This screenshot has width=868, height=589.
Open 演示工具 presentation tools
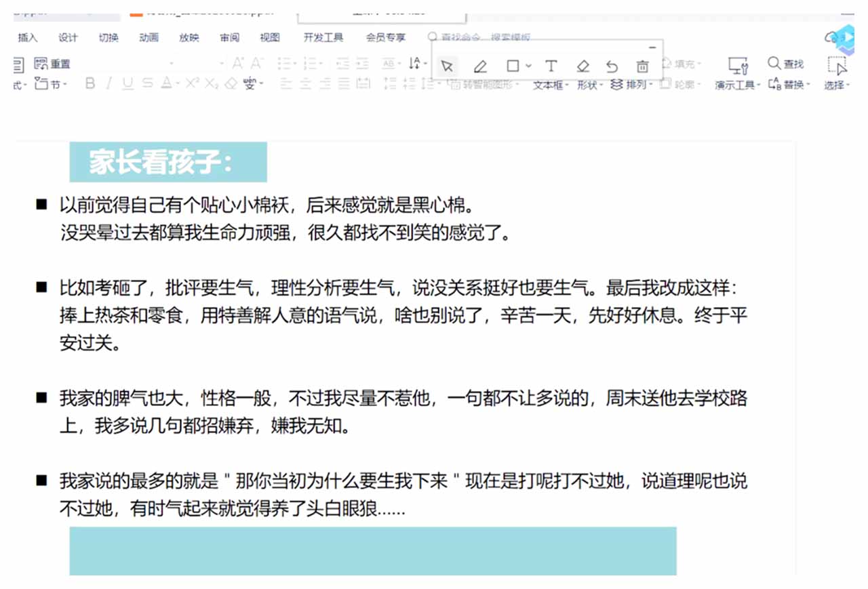click(738, 85)
